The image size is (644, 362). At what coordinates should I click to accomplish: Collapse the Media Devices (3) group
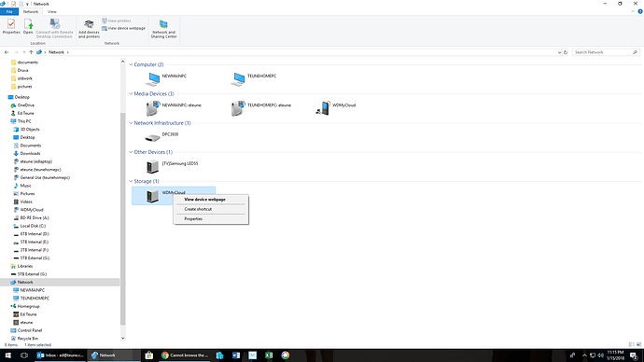tap(131, 94)
